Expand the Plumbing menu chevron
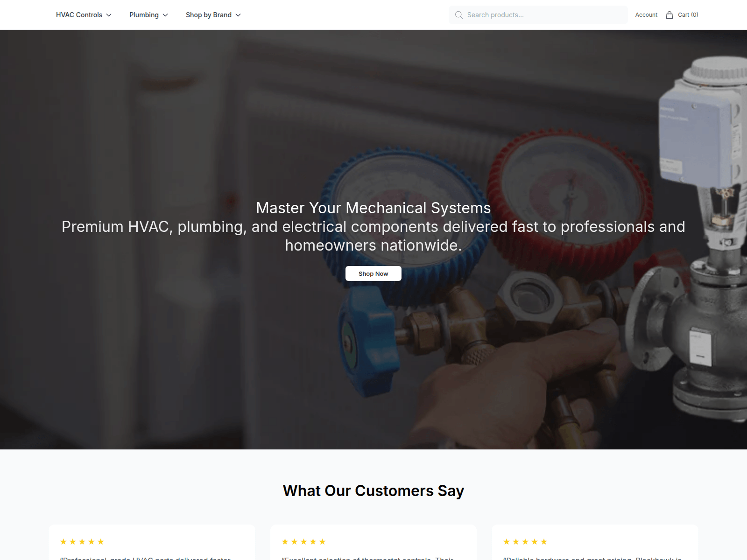 pos(165,15)
